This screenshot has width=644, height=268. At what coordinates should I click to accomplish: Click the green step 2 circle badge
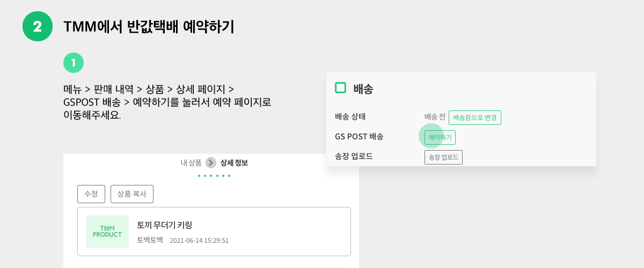pos(38,26)
